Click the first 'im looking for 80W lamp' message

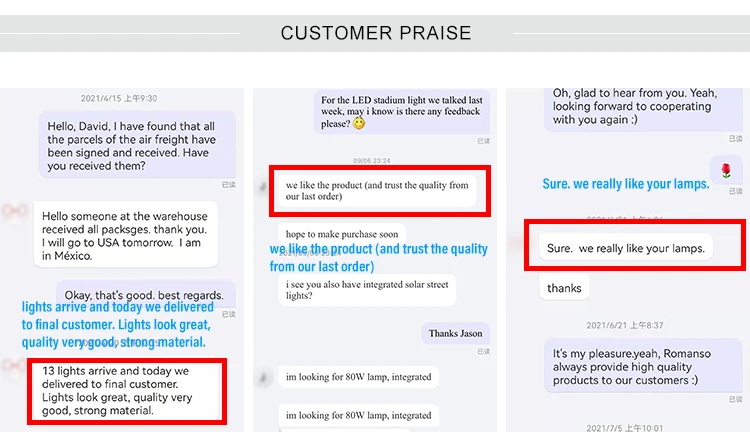pos(357,377)
